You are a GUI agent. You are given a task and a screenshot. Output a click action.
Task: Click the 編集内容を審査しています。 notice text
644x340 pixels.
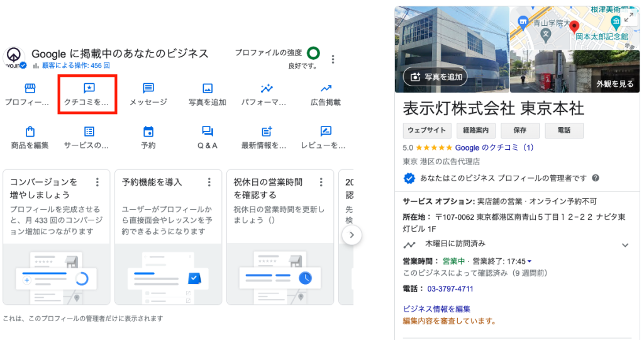pos(449,321)
